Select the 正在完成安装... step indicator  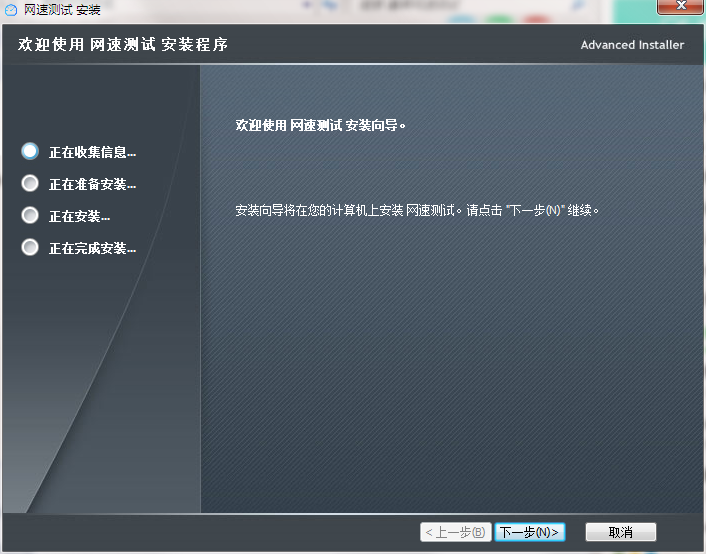30,247
